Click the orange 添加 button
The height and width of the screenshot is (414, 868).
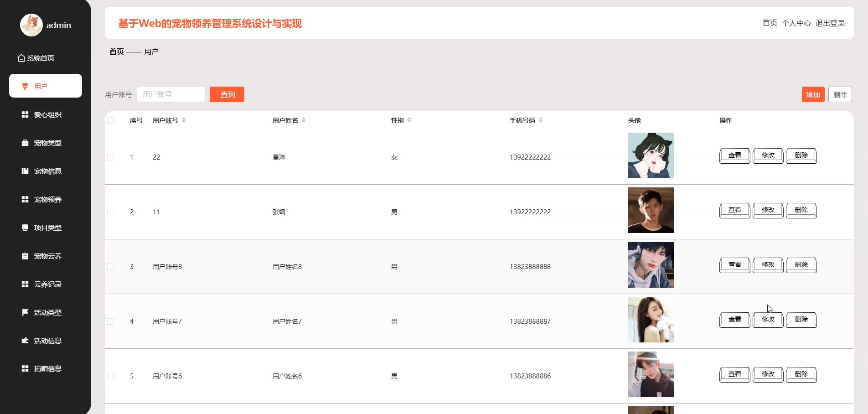(x=813, y=94)
